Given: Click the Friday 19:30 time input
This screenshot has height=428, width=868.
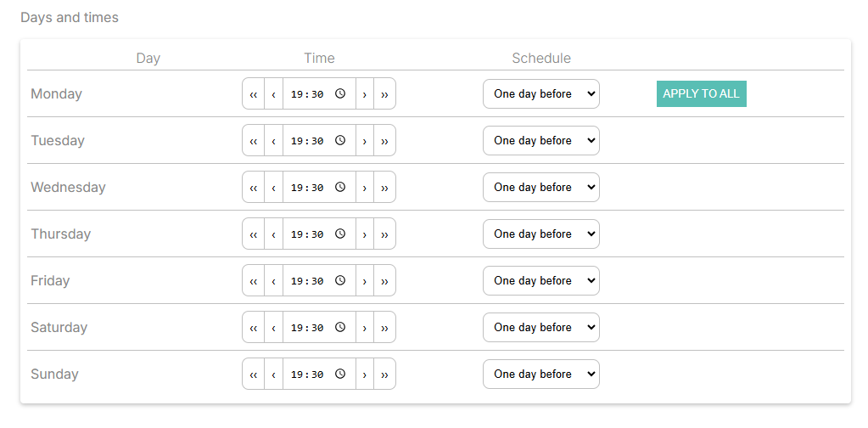Looking at the screenshot, I should tap(309, 281).
